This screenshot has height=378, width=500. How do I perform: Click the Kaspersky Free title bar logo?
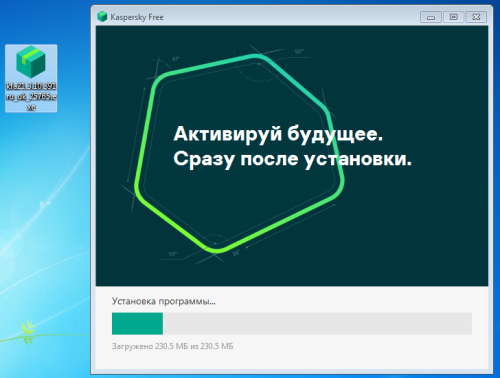click(x=102, y=17)
